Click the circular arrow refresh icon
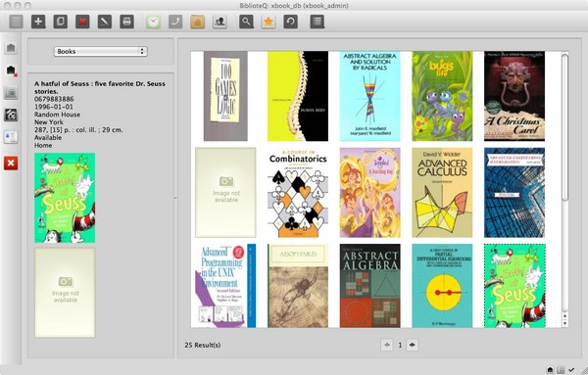The width and height of the screenshot is (588, 375). tap(290, 22)
